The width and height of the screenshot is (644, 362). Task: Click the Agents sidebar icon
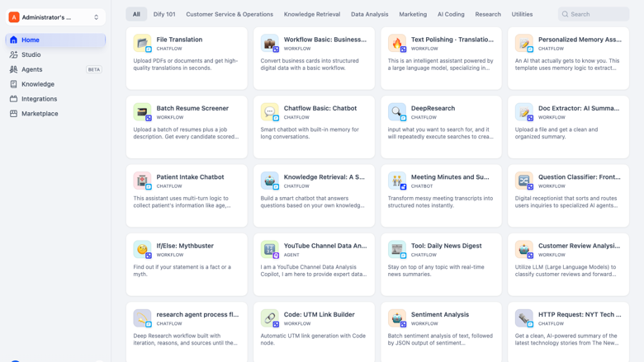tap(13, 69)
